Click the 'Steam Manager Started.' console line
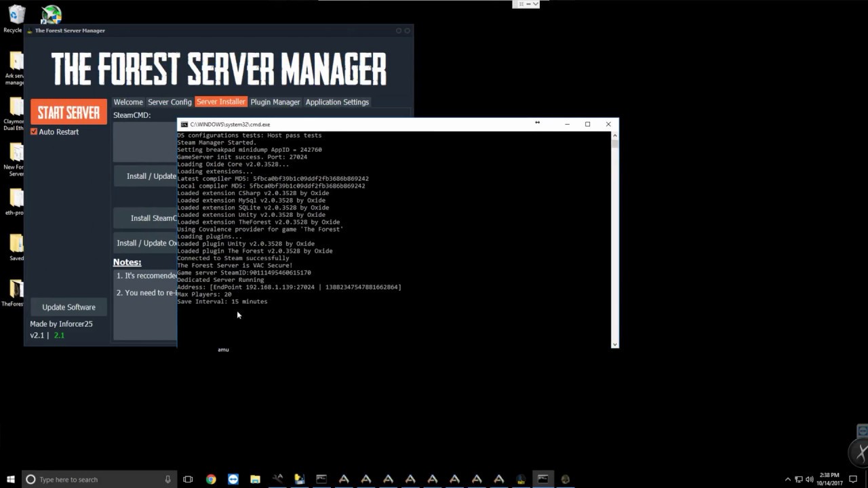The width and height of the screenshot is (868, 488). pos(217,142)
